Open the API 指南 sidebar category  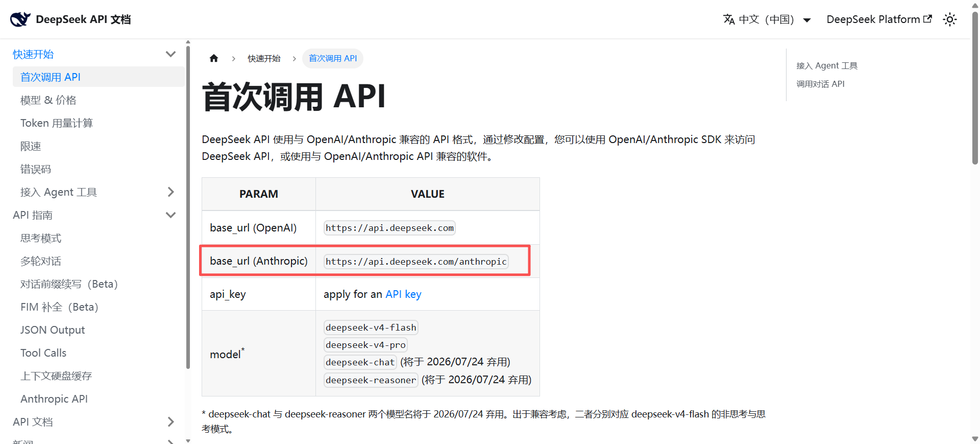coord(33,215)
